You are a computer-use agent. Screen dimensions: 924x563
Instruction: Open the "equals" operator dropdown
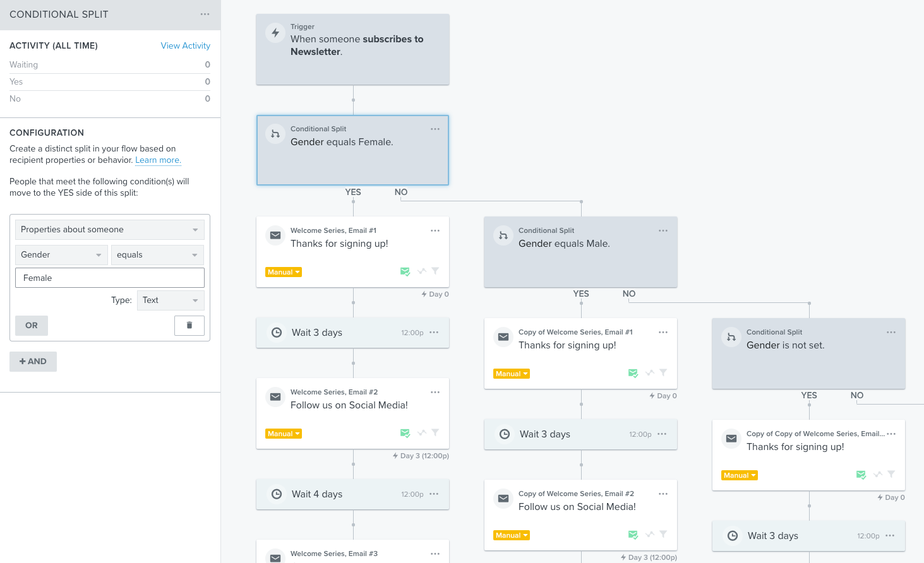[x=157, y=254]
